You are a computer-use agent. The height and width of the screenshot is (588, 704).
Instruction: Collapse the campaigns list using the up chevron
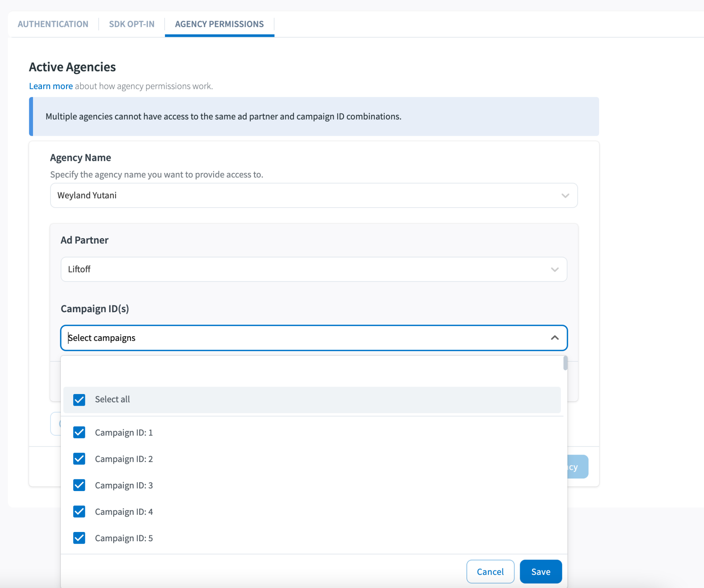pos(554,338)
